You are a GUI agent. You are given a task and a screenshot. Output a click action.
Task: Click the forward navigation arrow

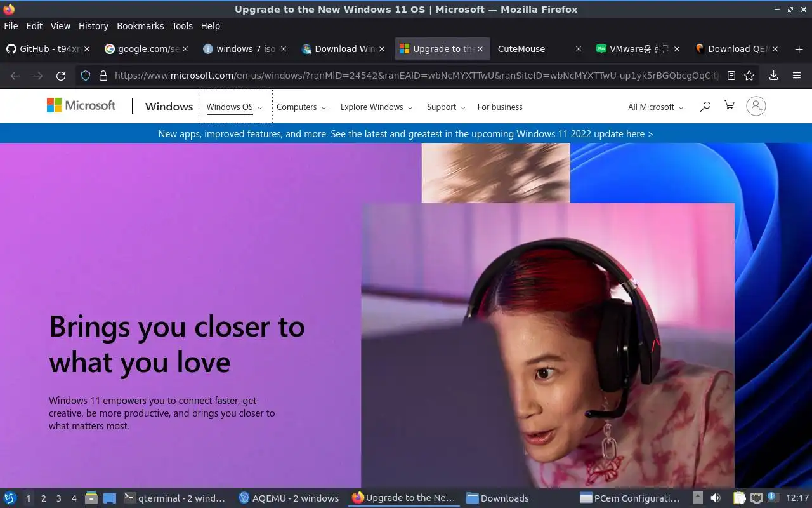(38, 76)
